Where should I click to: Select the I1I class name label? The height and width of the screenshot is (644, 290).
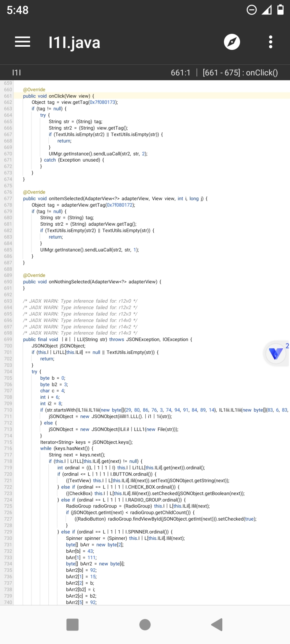[x=16, y=72]
